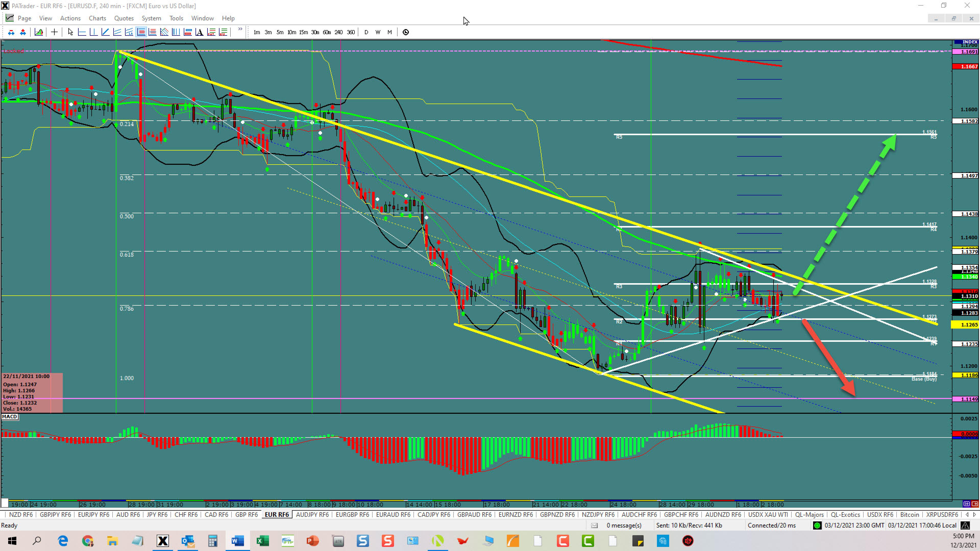This screenshot has width=980, height=551.
Task: Click the PAT levels tool icon
Action: click(x=211, y=32)
